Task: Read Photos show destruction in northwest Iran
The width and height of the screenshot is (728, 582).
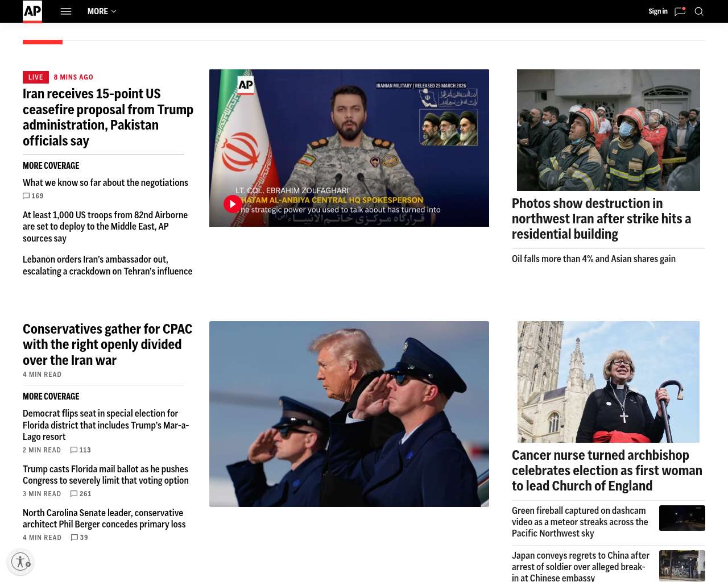Action: coord(601,219)
